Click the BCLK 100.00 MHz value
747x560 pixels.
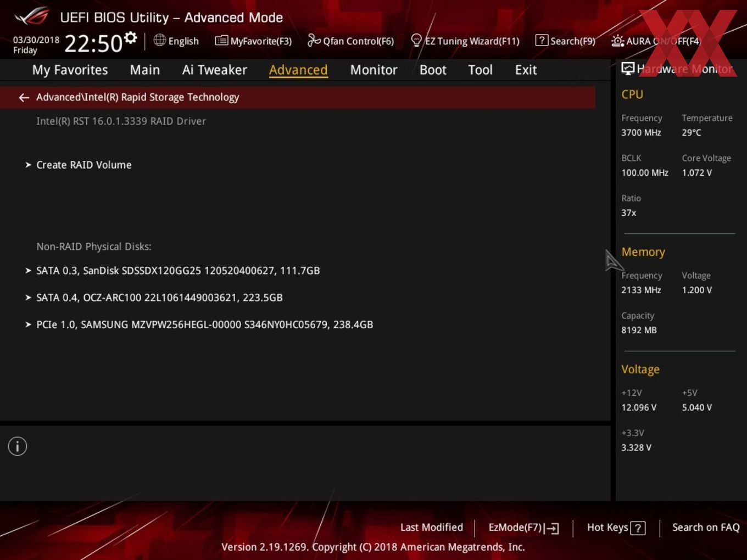[x=645, y=172]
